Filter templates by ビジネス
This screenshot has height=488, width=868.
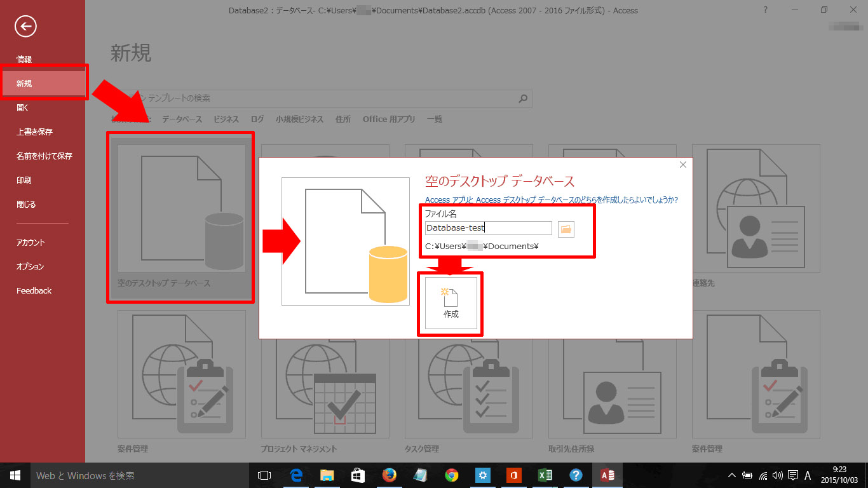click(226, 119)
